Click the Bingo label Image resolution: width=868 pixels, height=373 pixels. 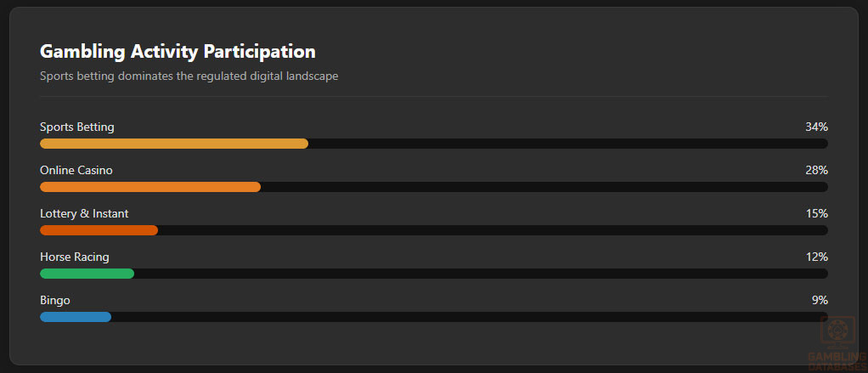pyautogui.click(x=54, y=300)
